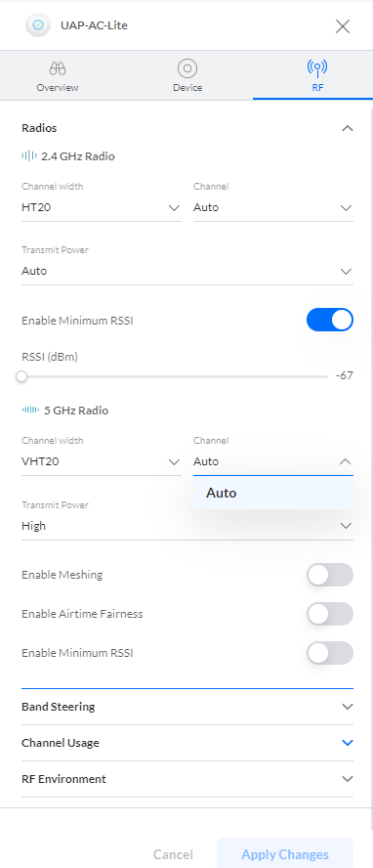Click the Device circle icon
Viewport: 373px width, 868px height.
coord(187,68)
